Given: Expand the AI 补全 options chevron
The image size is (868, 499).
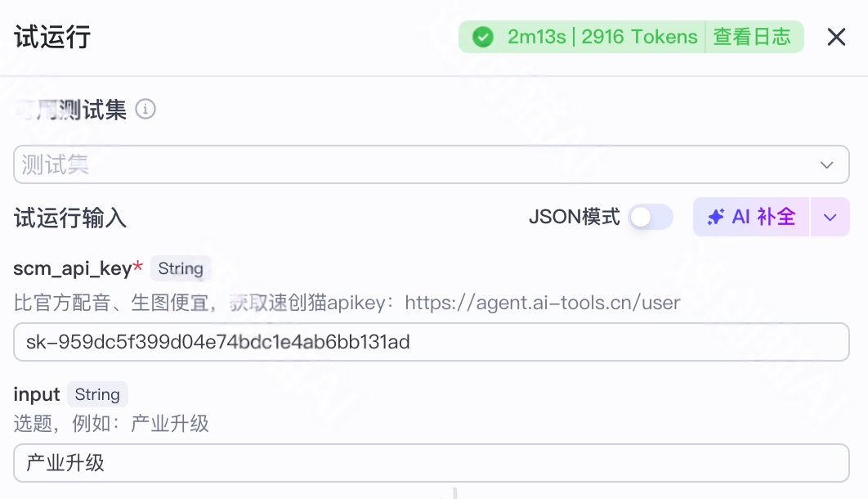Looking at the screenshot, I should pyautogui.click(x=830, y=217).
